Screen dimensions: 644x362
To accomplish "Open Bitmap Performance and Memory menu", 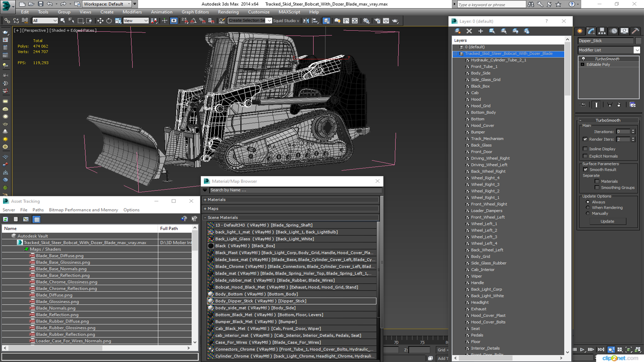I will [84, 210].
